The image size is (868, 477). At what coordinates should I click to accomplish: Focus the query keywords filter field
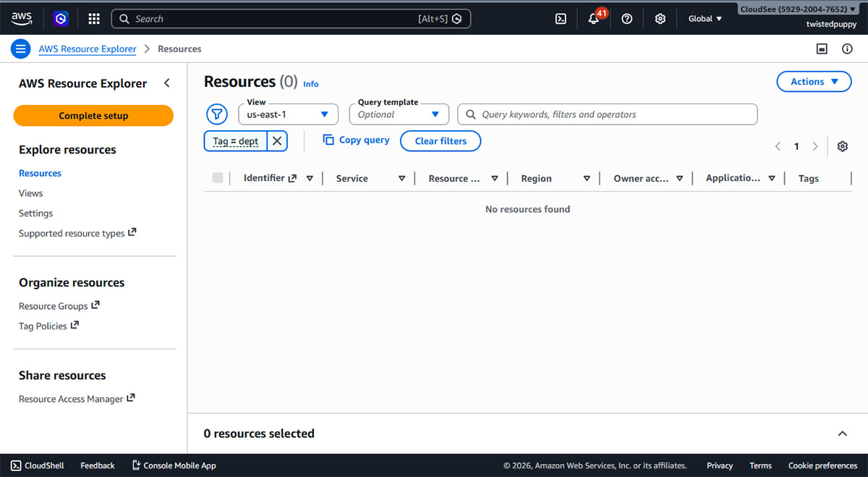[x=608, y=114]
